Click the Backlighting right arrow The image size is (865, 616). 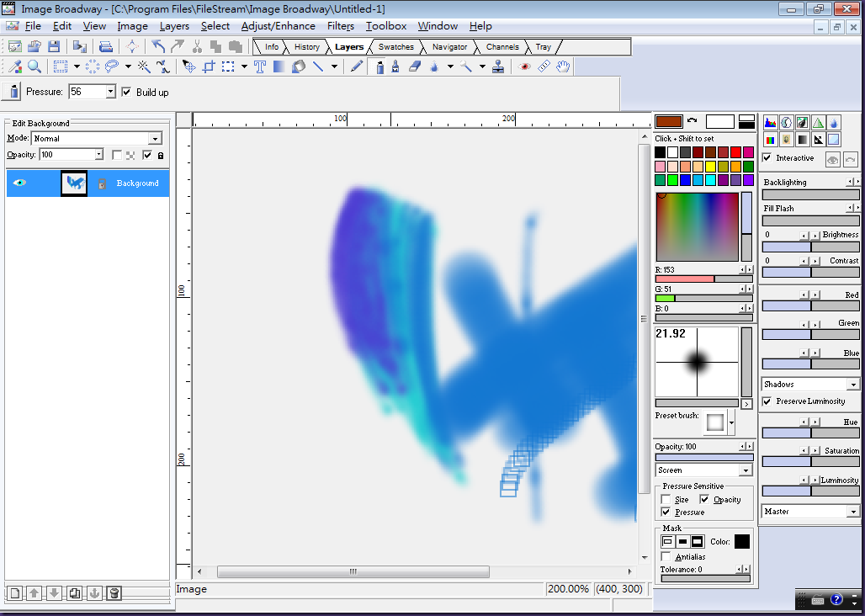(857, 182)
